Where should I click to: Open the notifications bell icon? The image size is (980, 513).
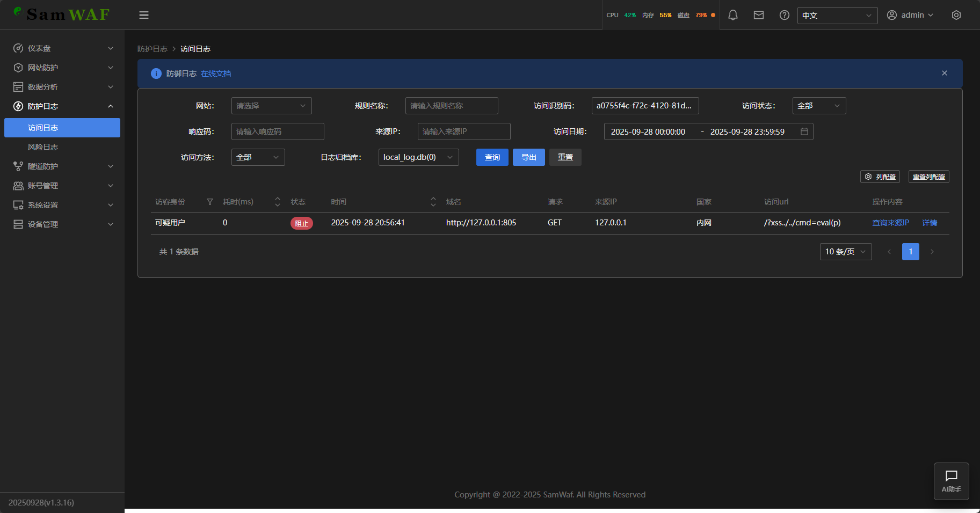[x=732, y=15]
